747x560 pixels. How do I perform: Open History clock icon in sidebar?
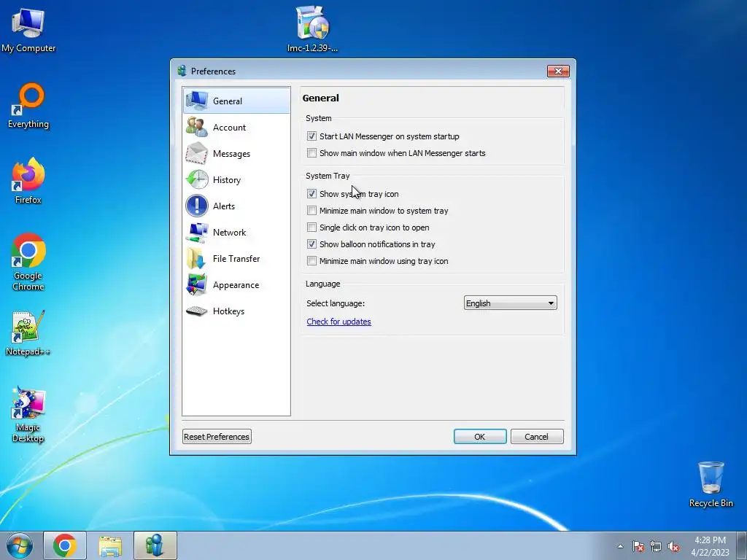(x=196, y=179)
